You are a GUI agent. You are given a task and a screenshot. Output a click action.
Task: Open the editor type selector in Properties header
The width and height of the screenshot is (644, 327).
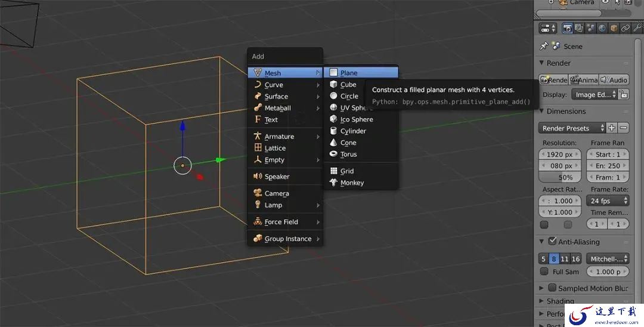[547, 29]
